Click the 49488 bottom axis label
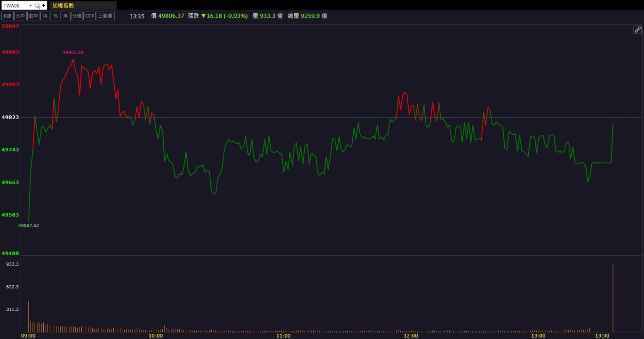This screenshot has height=339, width=644. (x=10, y=253)
